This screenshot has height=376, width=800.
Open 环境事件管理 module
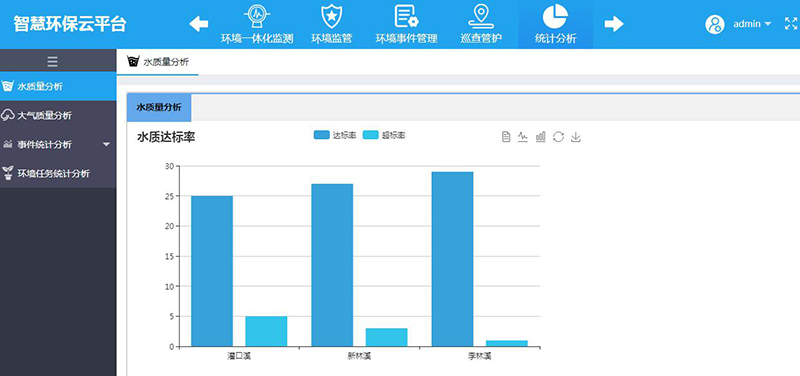(x=407, y=24)
